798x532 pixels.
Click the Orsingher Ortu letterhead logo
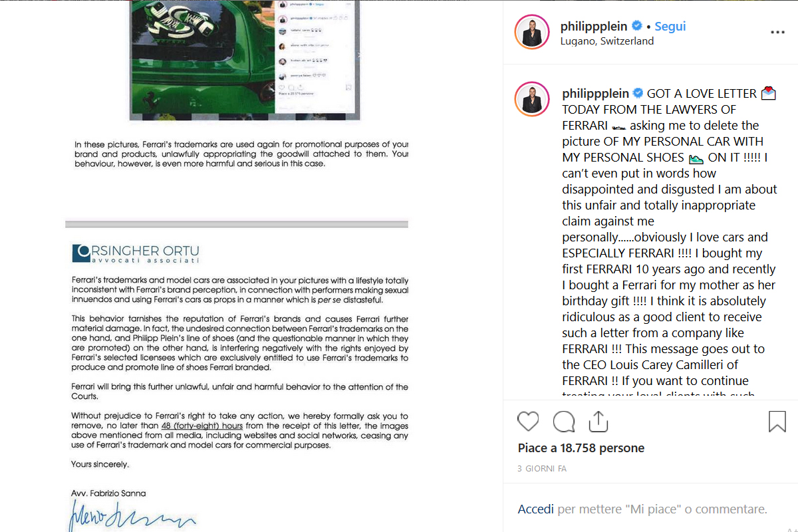[x=136, y=253]
